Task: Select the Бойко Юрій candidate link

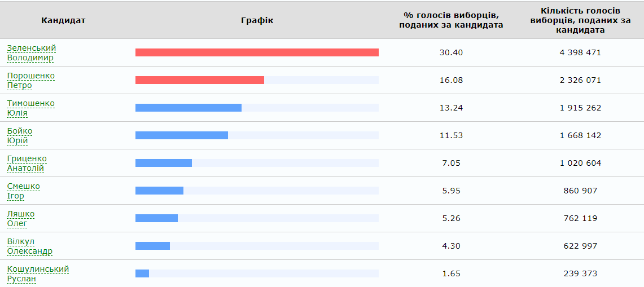Action: [x=20, y=135]
